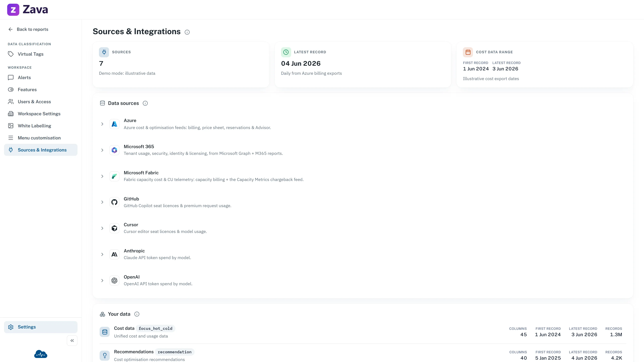The height and width of the screenshot is (362, 644).
Task: Click the Daily from Azure billing exports text
Action: click(311, 73)
